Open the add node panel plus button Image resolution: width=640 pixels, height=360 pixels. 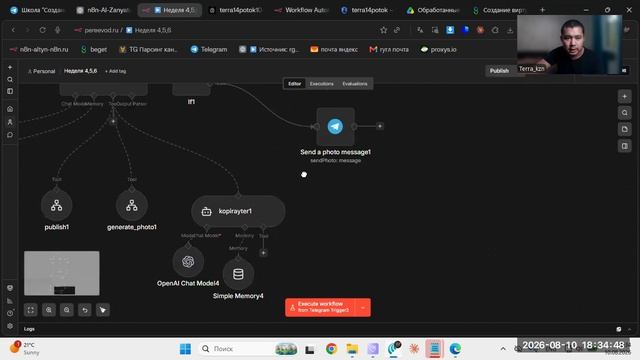click(x=624, y=97)
